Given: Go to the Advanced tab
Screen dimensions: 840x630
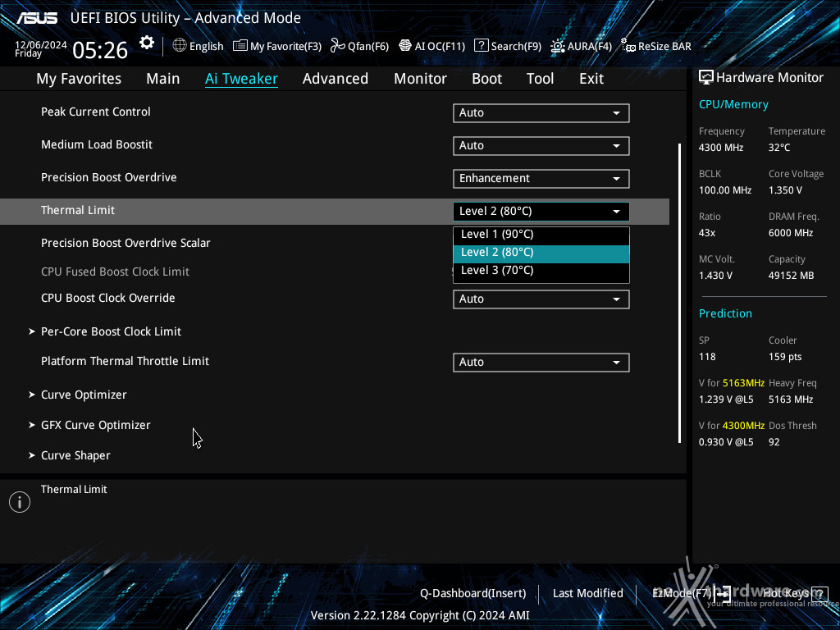Looking at the screenshot, I should [336, 79].
